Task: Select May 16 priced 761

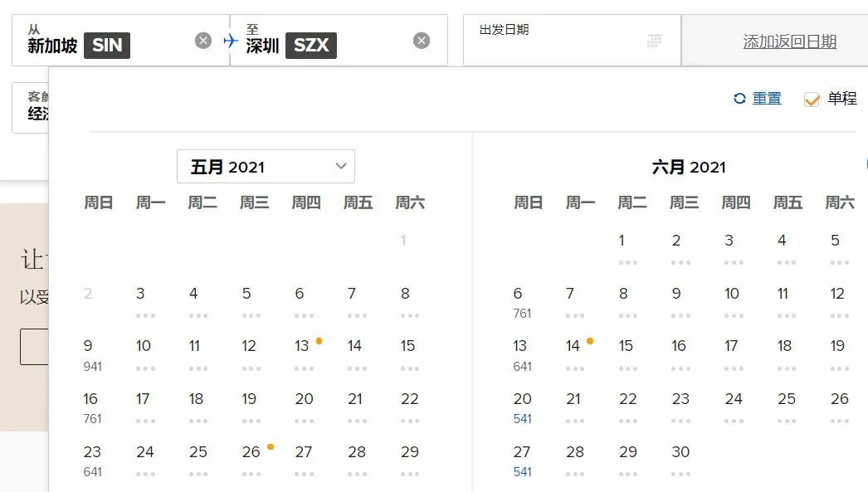Action: (x=92, y=408)
